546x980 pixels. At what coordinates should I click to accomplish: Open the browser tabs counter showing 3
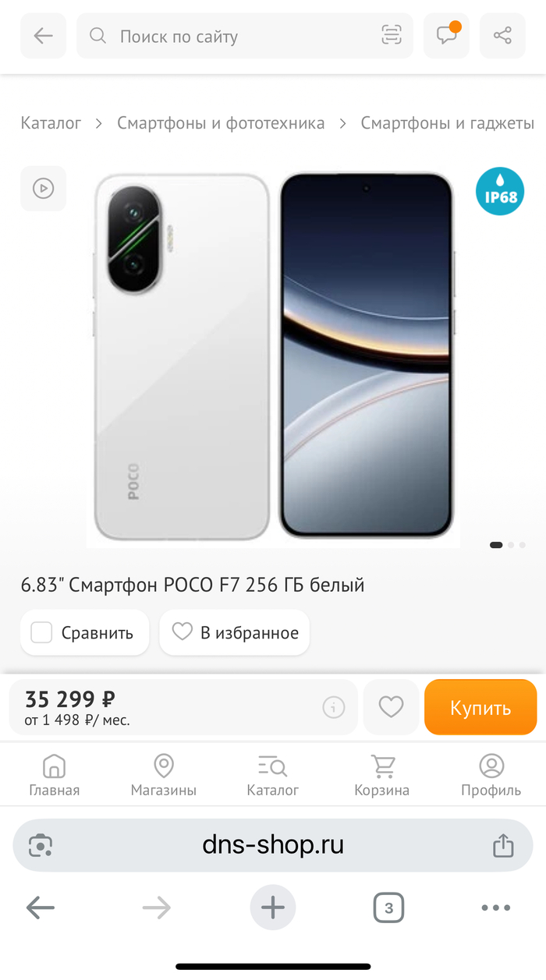[x=388, y=907]
